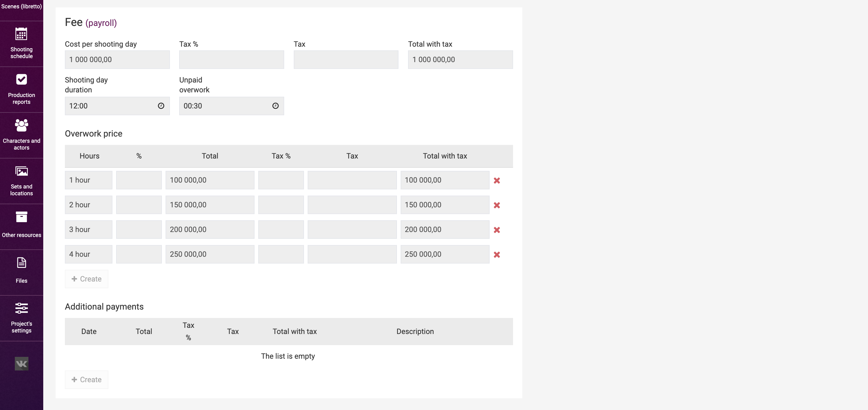868x410 pixels.
Task: Delete the 1 hour overwork row
Action: pyautogui.click(x=497, y=180)
